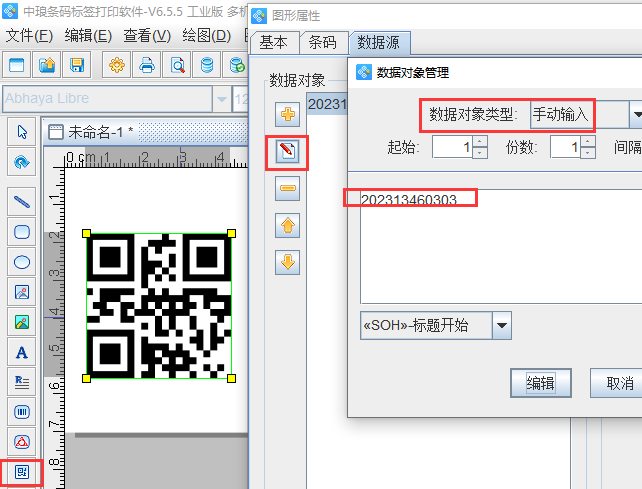Select the QR code drawing tool
Screen dimensions: 642x489
[21, 471]
